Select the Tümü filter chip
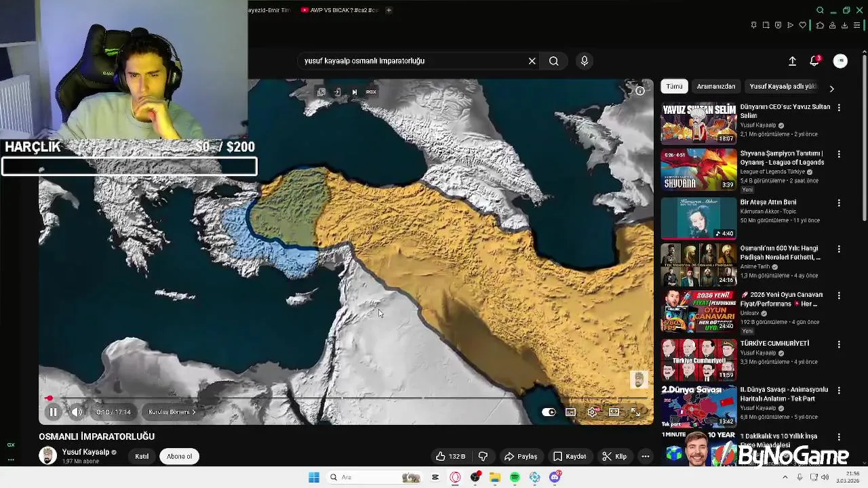This screenshot has height=488, width=868. coord(674,86)
